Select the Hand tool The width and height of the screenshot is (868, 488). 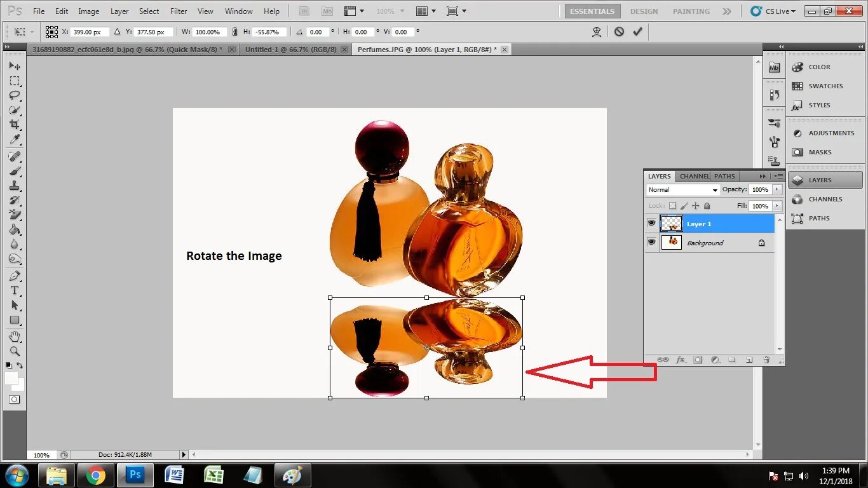(x=15, y=336)
